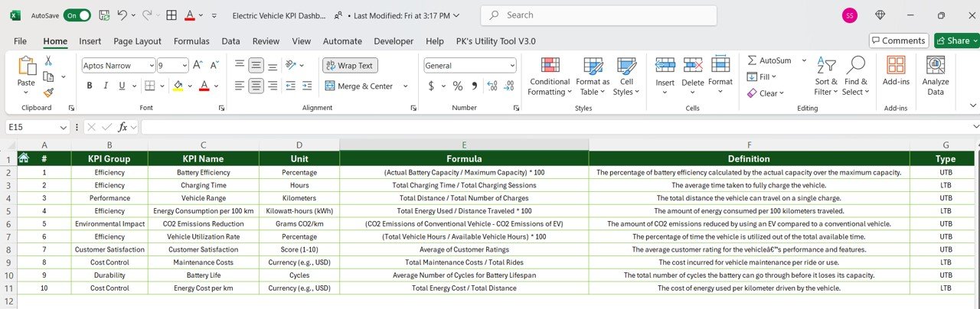Toggle Italic formatting
Screen dimensions: 980x309
[105, 86]
